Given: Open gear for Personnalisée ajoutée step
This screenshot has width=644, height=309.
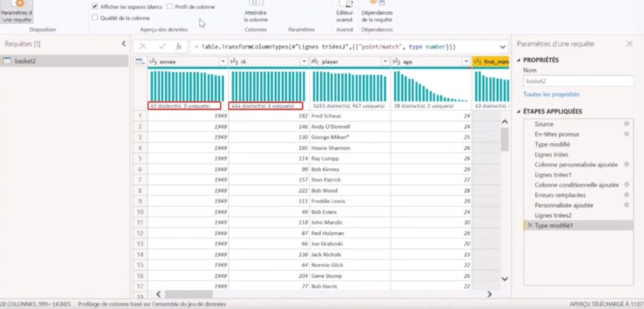Looking at the screenshot, I should click(626, 205).
